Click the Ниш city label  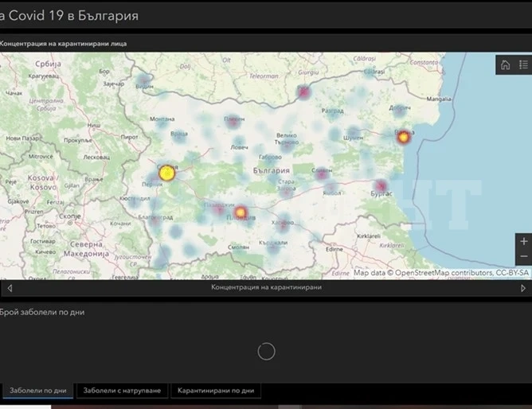click(94, 126)
